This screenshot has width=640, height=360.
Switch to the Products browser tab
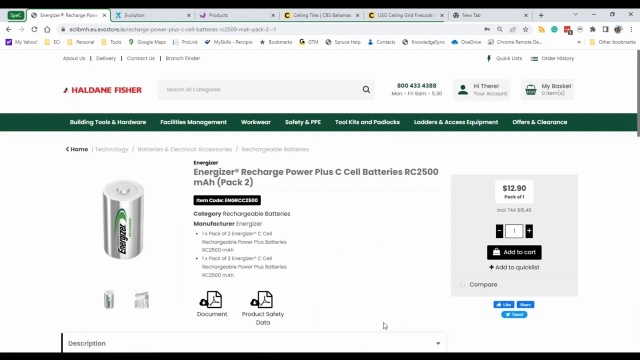(237, 15)
